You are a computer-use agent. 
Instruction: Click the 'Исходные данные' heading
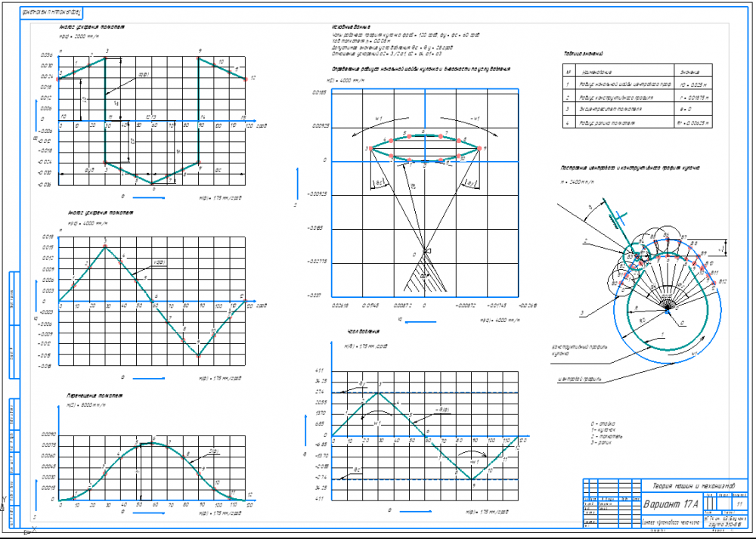(351, 27)
